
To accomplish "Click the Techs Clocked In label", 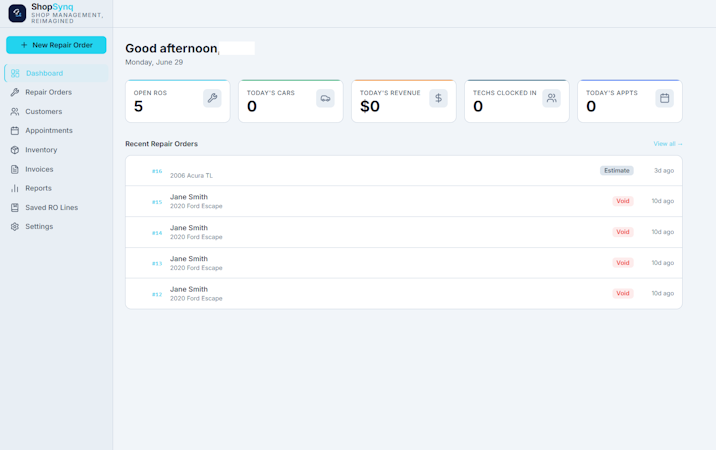I will point(505,93).
